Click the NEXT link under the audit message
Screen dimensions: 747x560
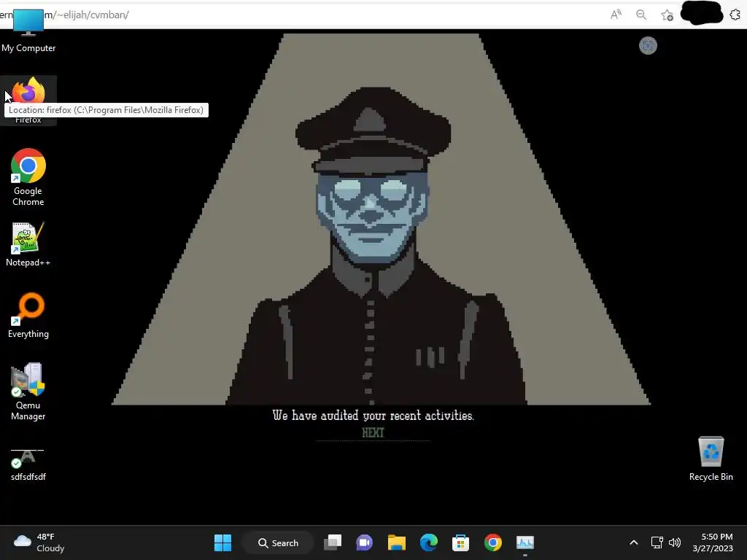coord(373,432)
